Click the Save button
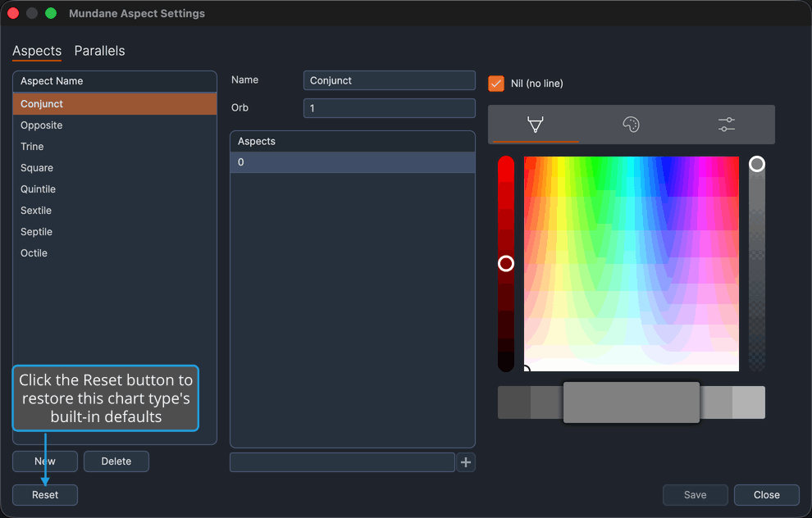Screen dimensions: 812x518 695,495
